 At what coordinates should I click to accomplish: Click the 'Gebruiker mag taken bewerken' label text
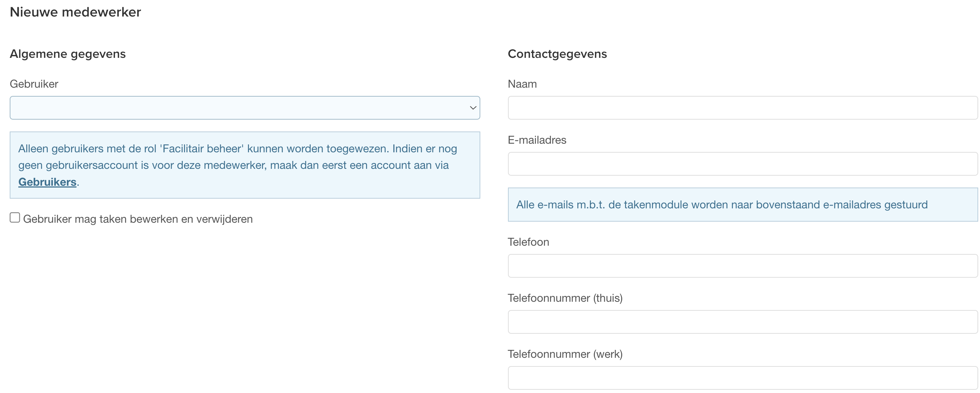pyautogui.click(x=138, y=219)
